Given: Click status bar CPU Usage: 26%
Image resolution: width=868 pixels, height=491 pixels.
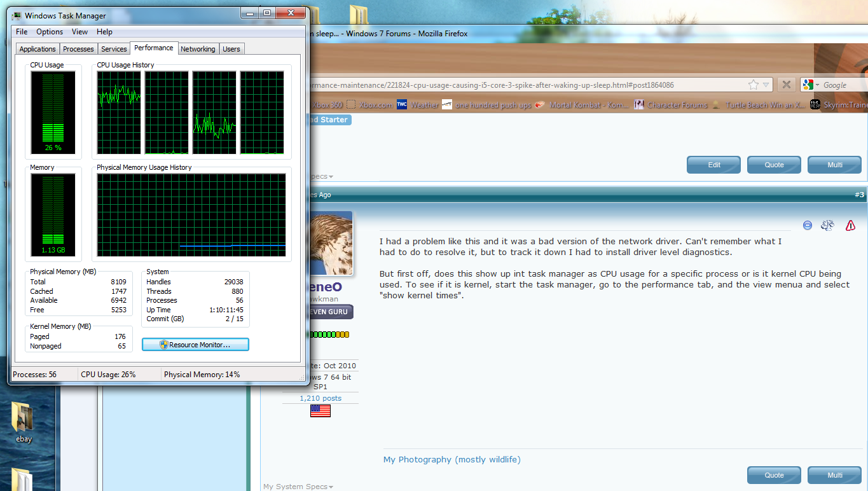Looking at the screenshot, I should [108, 375].
